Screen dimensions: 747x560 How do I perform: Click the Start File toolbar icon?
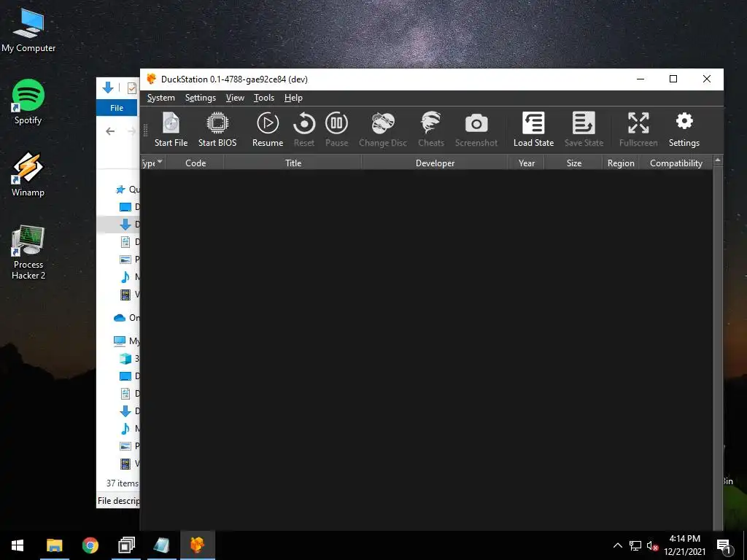(171, 129)
